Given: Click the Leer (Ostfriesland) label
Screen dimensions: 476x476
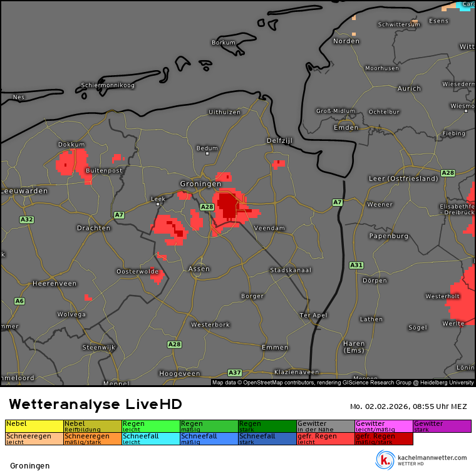Looking at the screenshot, I should [x=403, y=178].
